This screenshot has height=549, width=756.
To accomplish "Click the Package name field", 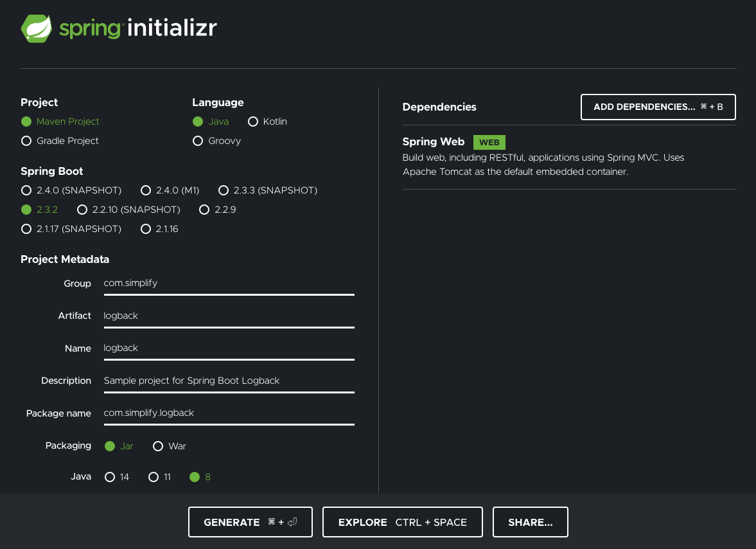I will point(229,413).
